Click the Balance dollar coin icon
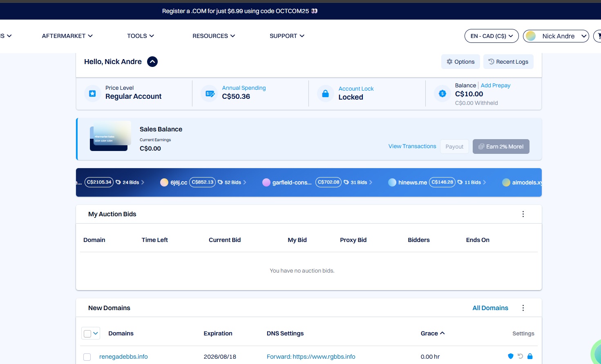Image resolution: width=601 pixels, height=364 pixels. pos(442,93)
